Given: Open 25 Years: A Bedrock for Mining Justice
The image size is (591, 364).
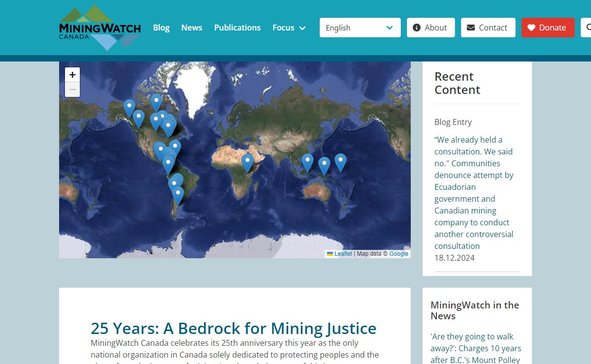Looking at the screenshot, I should [x=233, y=328].
